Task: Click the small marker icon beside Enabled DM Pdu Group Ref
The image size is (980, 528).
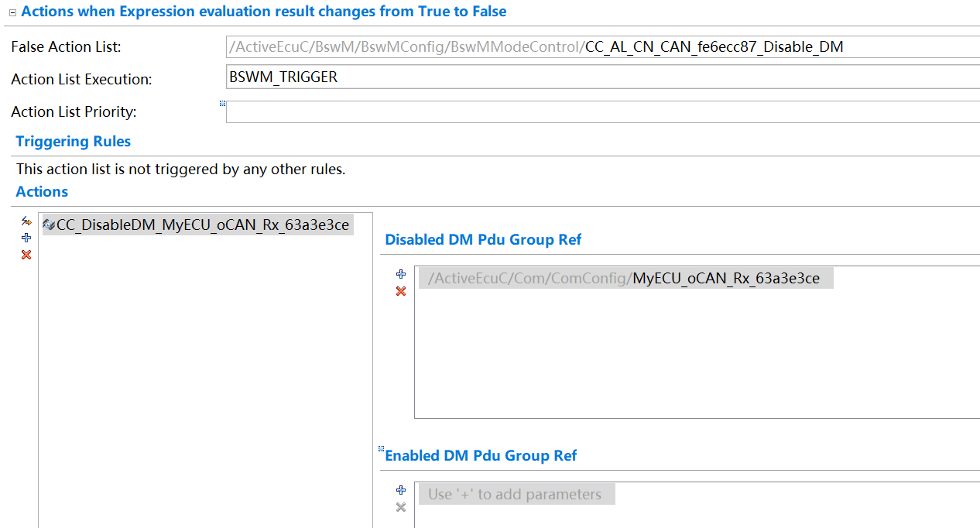Action: [x=381, y=448]
